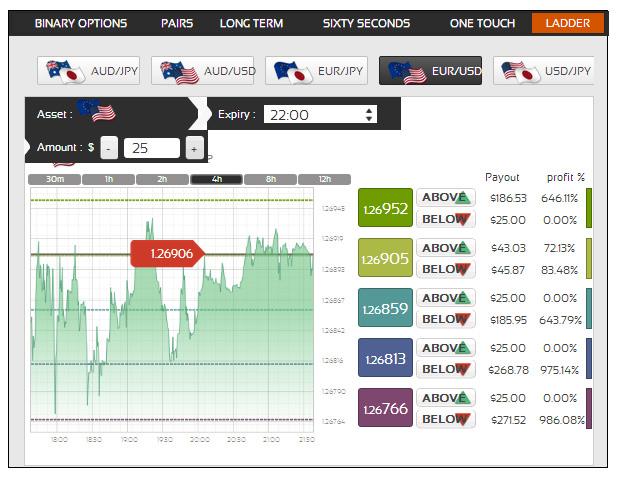Increase amount with the plus button
Screen dimensions: 620x480
(x=194, y=148)
